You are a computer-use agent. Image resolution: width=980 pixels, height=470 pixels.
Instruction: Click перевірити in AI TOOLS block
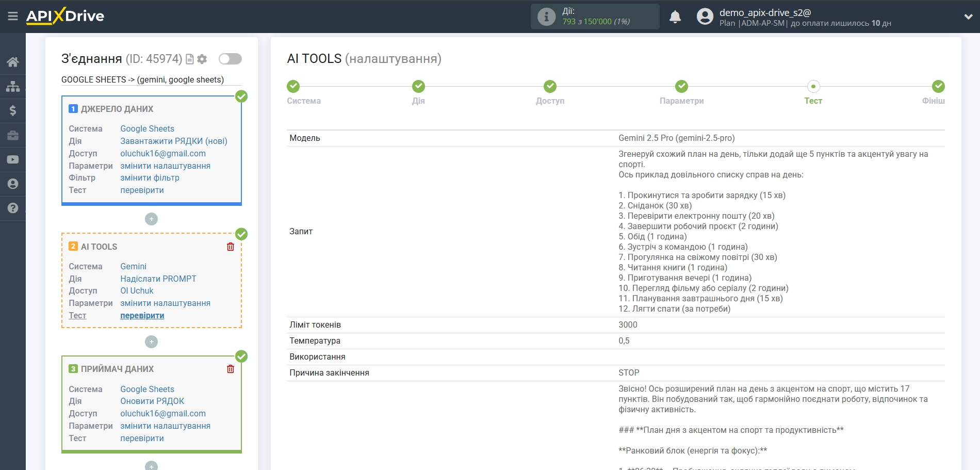point(142,315)
